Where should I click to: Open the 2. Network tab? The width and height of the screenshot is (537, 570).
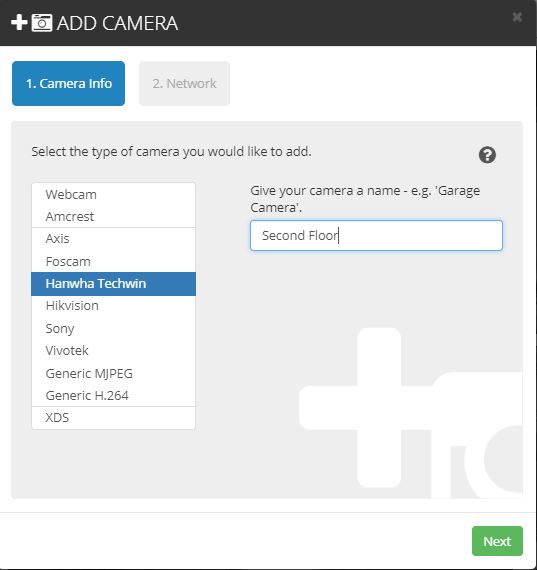pyautogui.click(x=184, y=84)
